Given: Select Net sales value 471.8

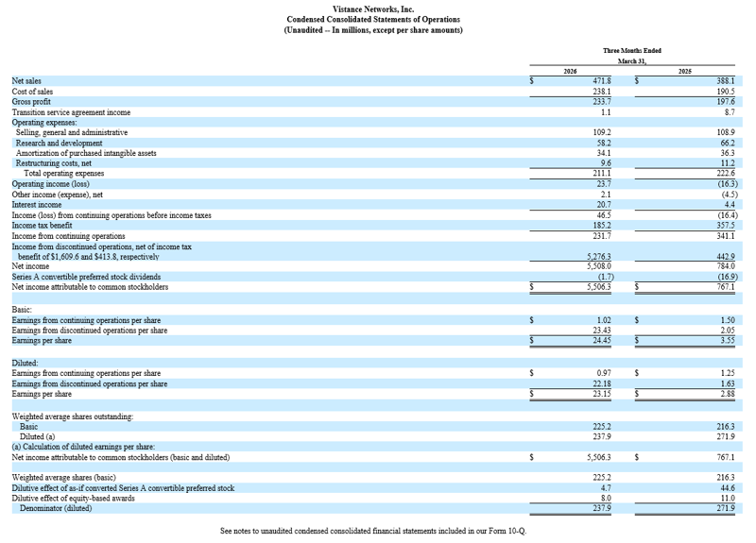Looking at the screenshot, I should 602,81.
